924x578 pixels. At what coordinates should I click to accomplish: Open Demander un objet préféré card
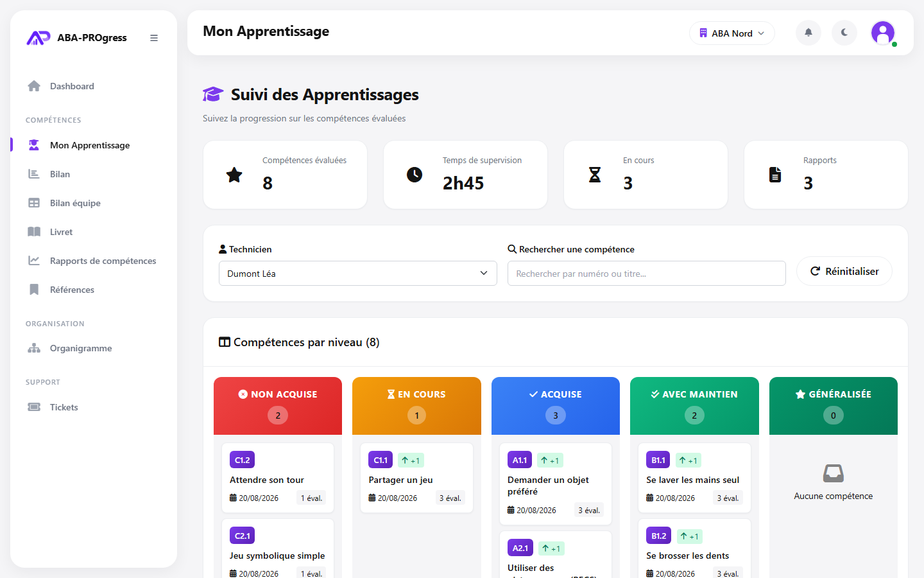[556, 484]
